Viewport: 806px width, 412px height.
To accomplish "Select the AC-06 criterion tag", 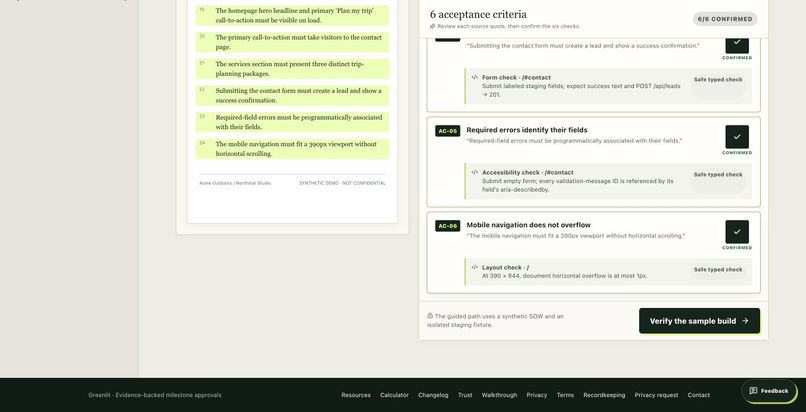I will coord(447,226).
